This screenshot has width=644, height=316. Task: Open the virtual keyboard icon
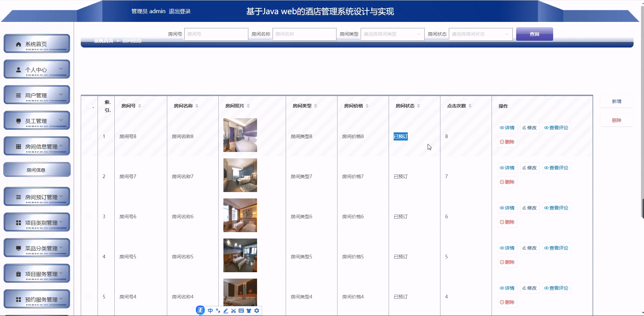click(x=241, y=311)
